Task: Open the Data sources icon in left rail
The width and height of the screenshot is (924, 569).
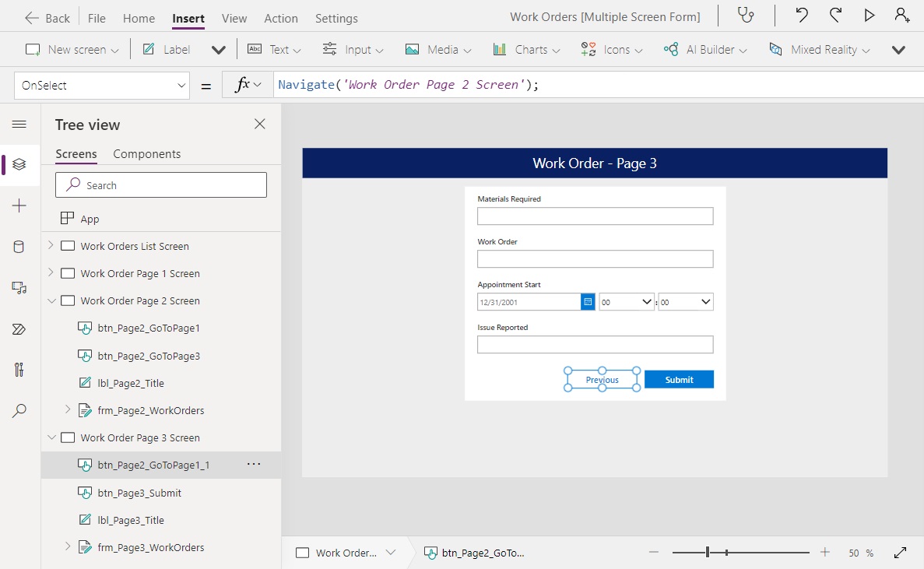Action: 19,247
